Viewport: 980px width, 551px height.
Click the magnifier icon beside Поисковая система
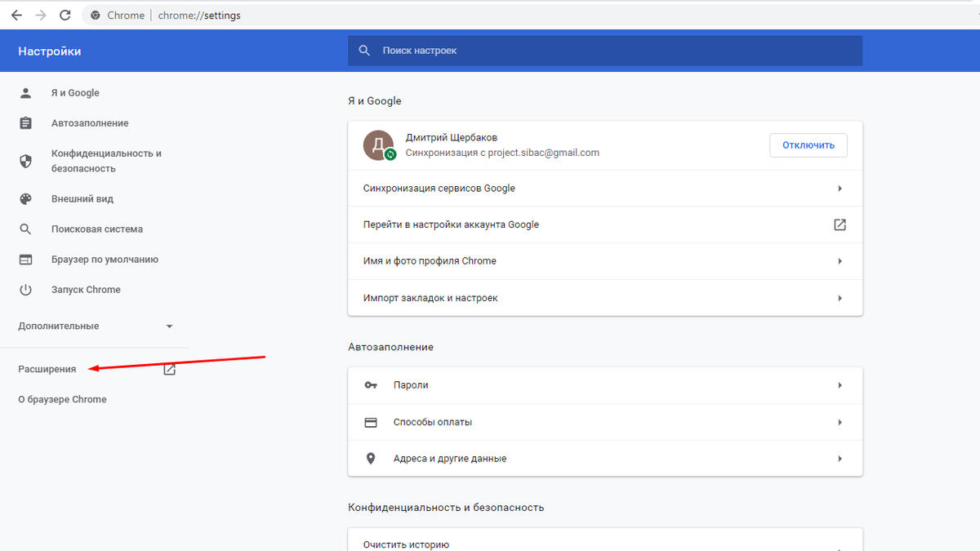24,229
